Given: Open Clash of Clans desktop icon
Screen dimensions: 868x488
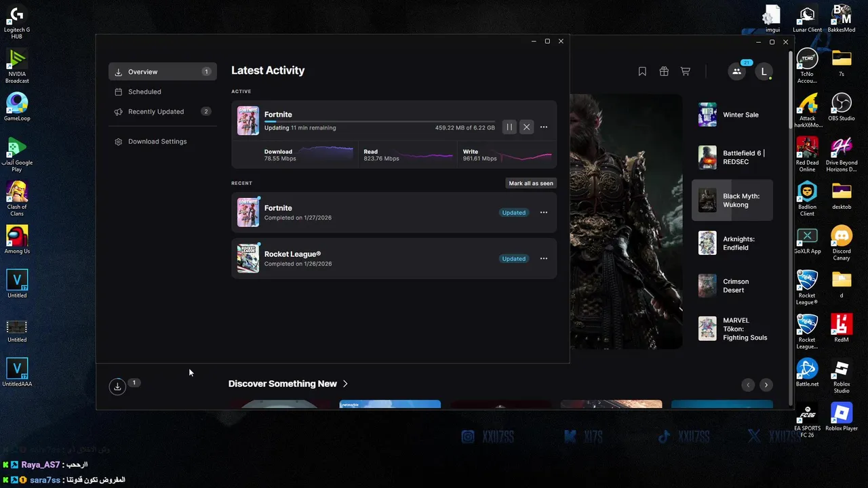Looking at the screenshot, I should 17,199.
